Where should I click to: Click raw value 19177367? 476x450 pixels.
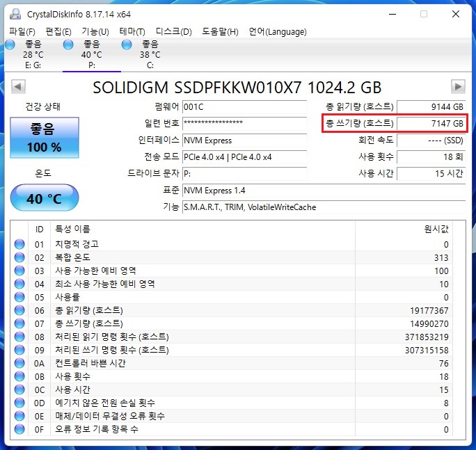(x=429, y=310)
